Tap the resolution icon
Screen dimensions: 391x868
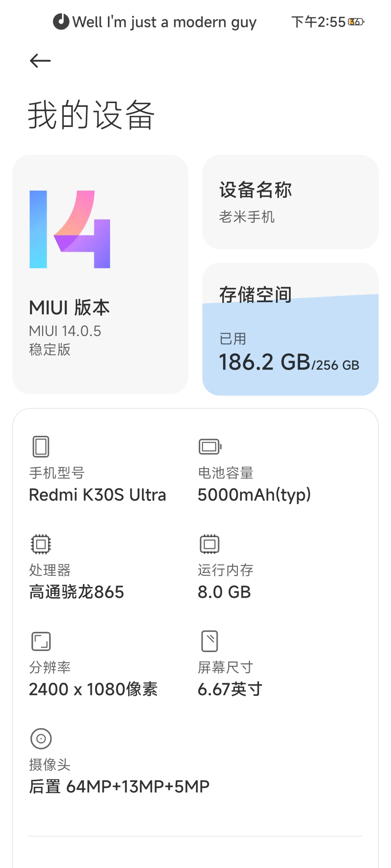41,641
